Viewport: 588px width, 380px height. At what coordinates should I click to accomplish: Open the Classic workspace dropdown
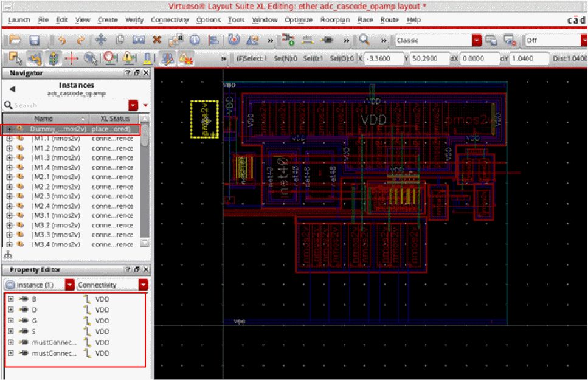476,40
